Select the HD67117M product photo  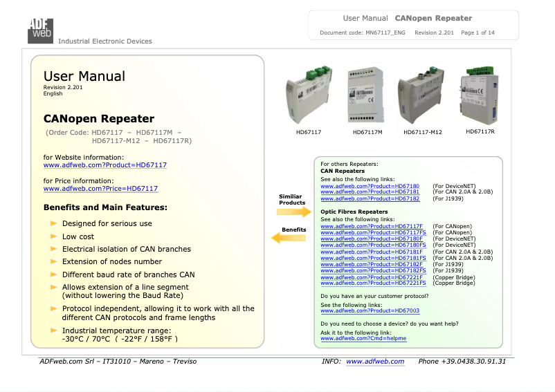(367, 95)
